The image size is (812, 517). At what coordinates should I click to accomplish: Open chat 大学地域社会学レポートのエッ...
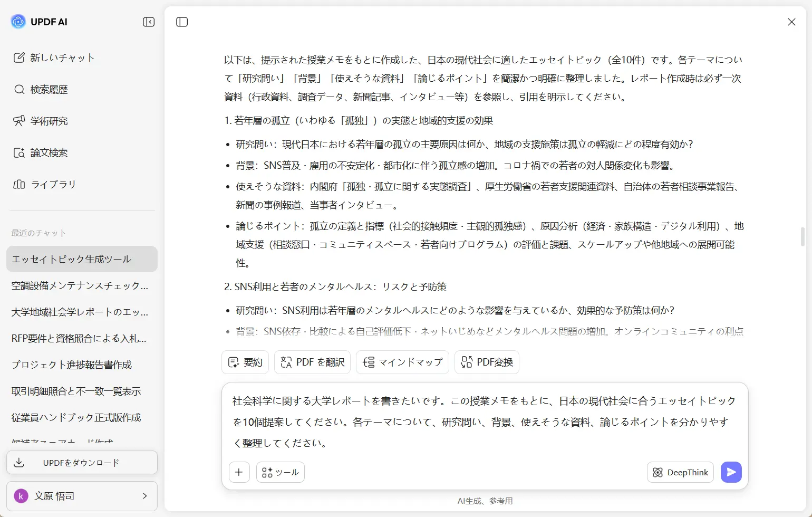click(x=82, y=312)
